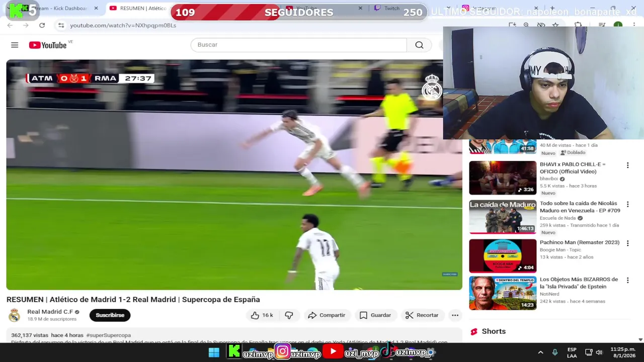Open the Windows Start menu
The width and height of the screenshot is (644, 362).
point(214,352)
